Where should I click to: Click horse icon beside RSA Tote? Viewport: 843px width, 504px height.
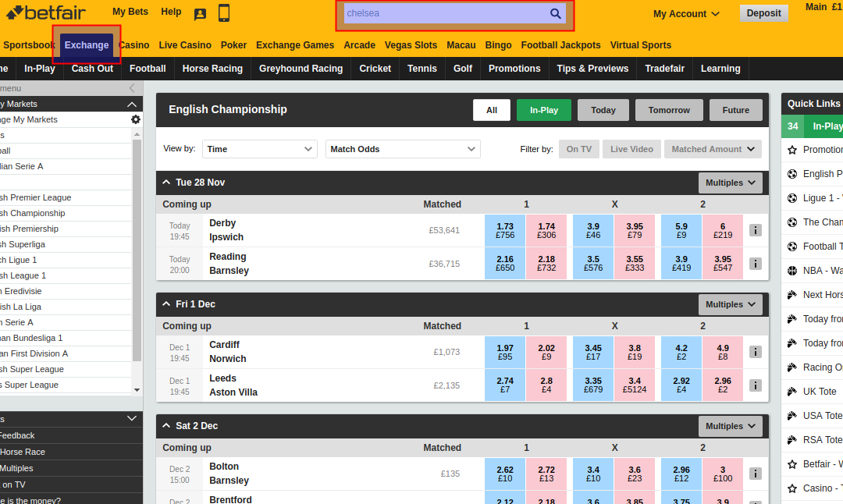[792, 440]
